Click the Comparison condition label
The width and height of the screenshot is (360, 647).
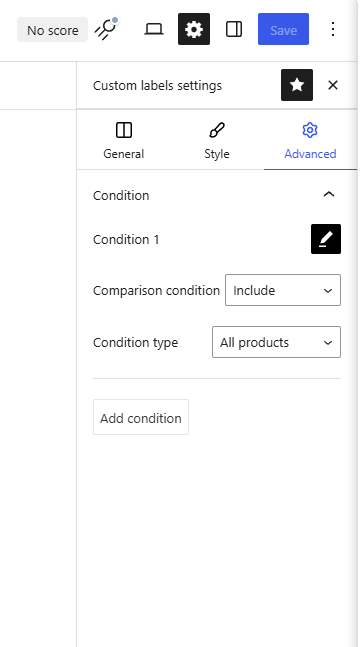click(x=156, y=290)
